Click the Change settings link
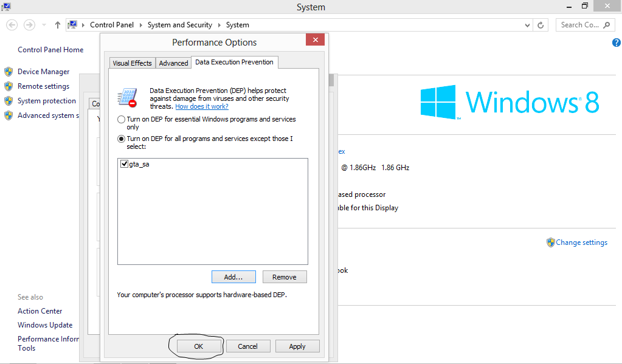 pyautogui.click(x=581, y=242)
